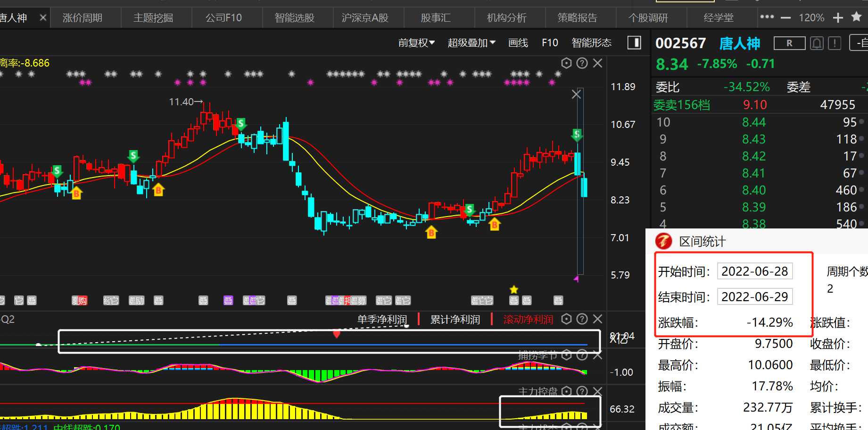This screenshot has width=868, height=430.
Task: Open main chart help question icon
Action: pyautogui.click(x=582, y=63)
